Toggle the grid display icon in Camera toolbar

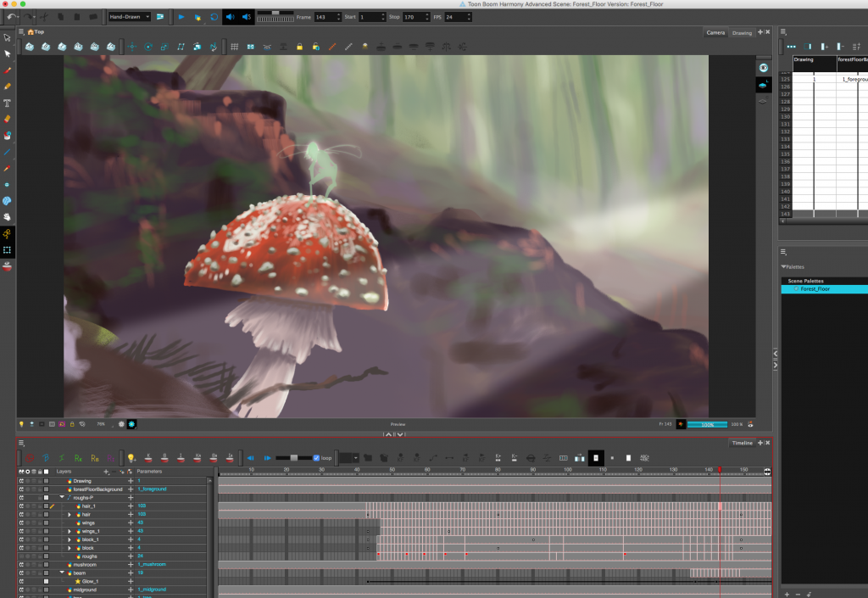pos(235,47)
